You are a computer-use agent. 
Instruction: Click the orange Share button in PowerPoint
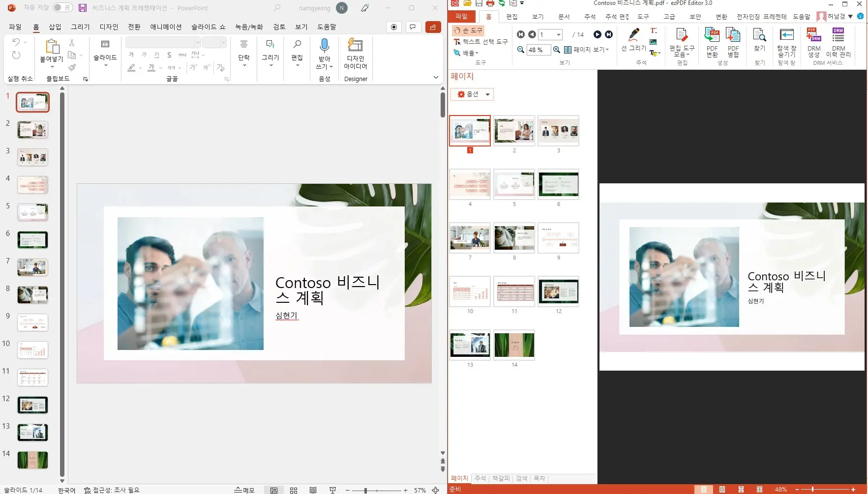(x=433, y=27)
